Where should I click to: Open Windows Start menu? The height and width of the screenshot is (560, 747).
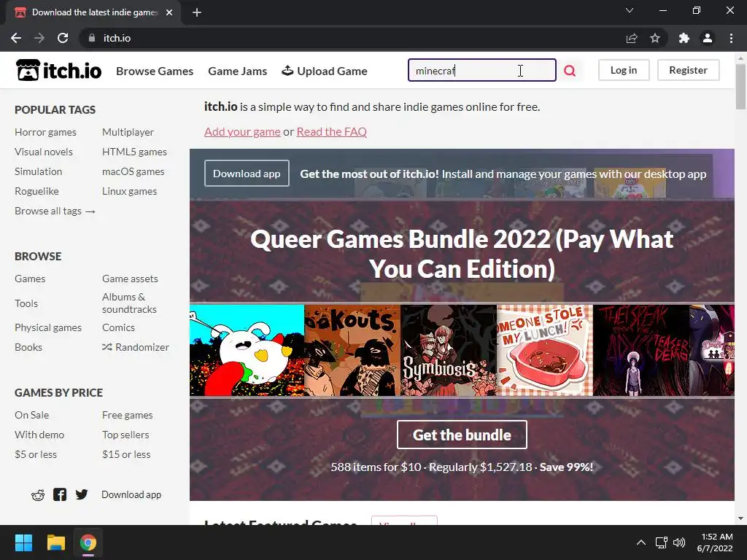click(x=23, y=542)
